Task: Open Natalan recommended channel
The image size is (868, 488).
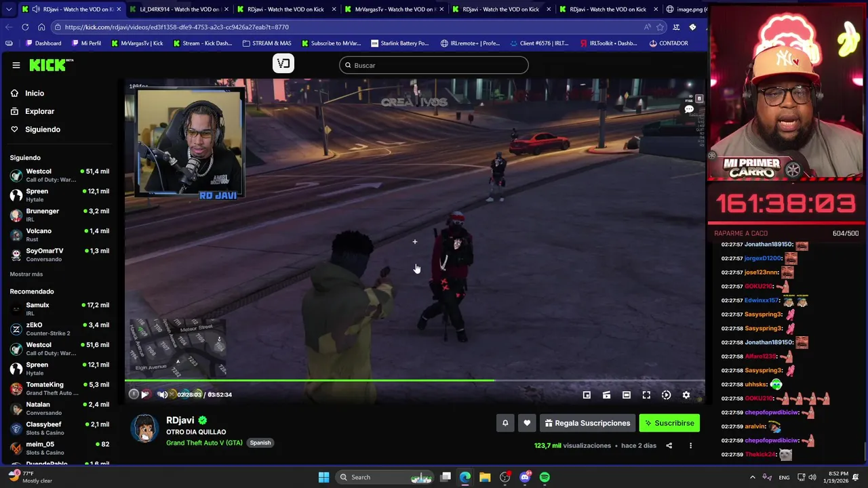Action: (x=60, y=408)
